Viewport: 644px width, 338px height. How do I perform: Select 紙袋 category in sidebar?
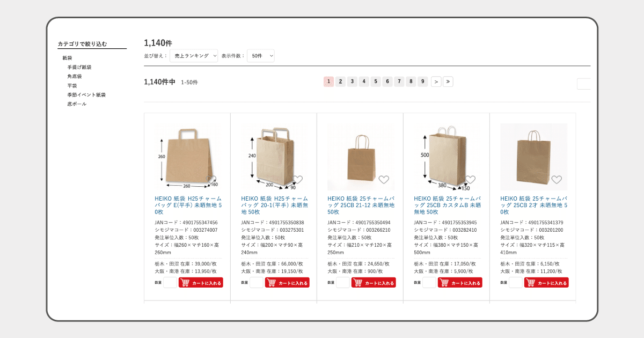(x=67, y=58)
